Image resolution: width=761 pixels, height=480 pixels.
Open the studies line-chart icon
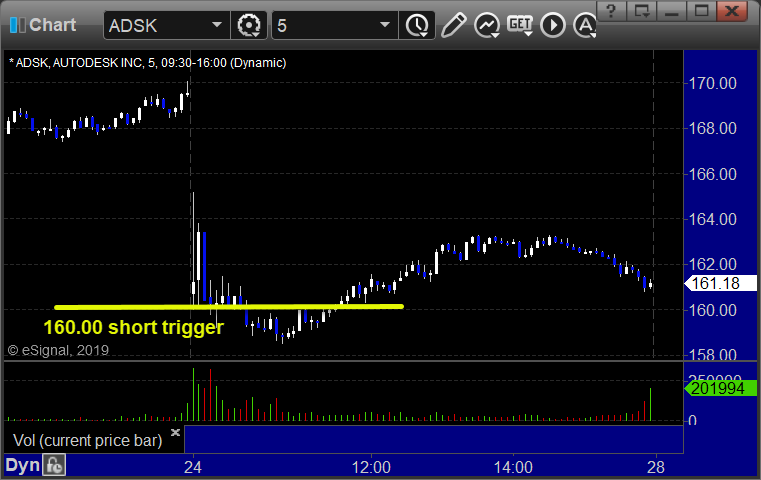pyautogui.click(x=487, y=25)
